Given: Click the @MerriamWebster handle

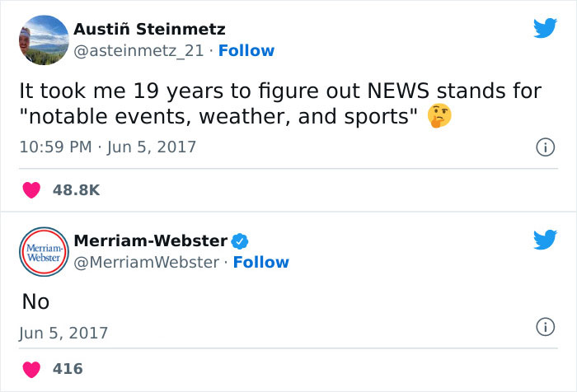Looking at the screenshot, I should click(146, 262).
